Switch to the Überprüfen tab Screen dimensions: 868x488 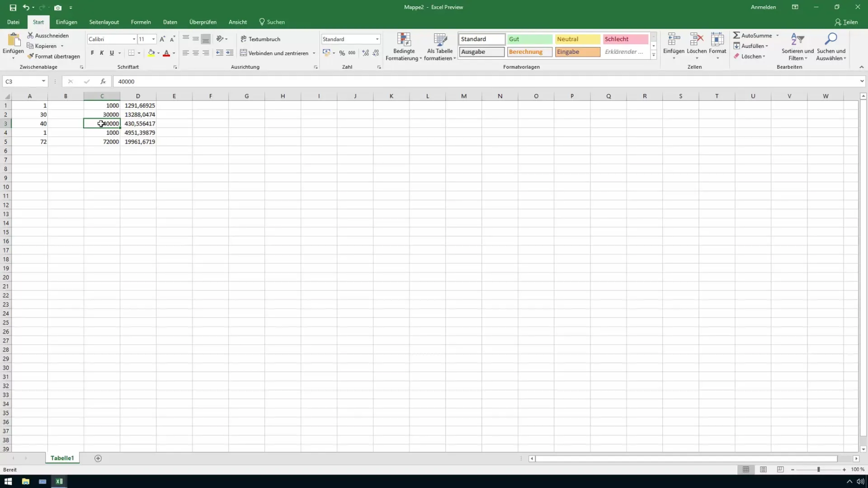click(x=203, y=22)
